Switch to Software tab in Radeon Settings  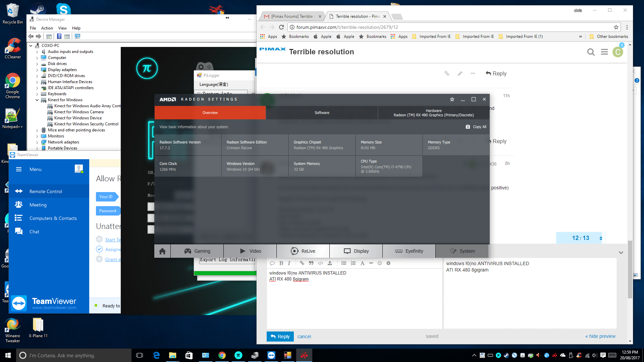pyautogui.click(x=322, y=113)
